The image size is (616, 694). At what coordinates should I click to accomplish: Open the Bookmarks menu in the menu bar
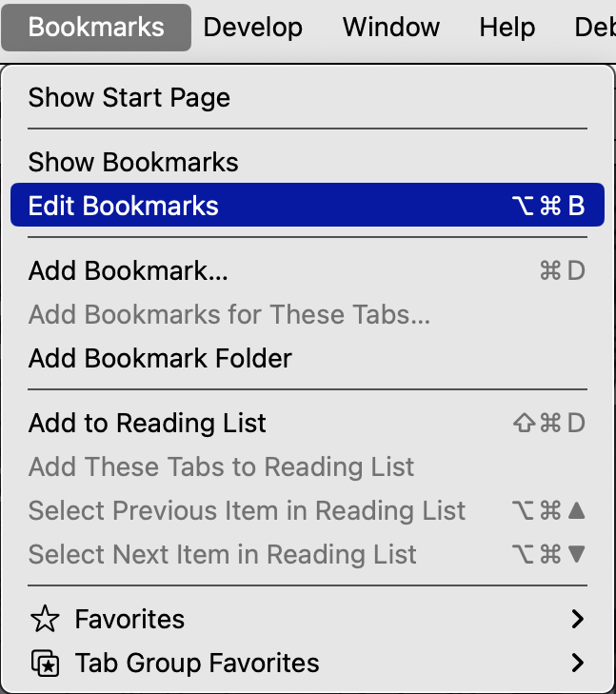(96, 28)
